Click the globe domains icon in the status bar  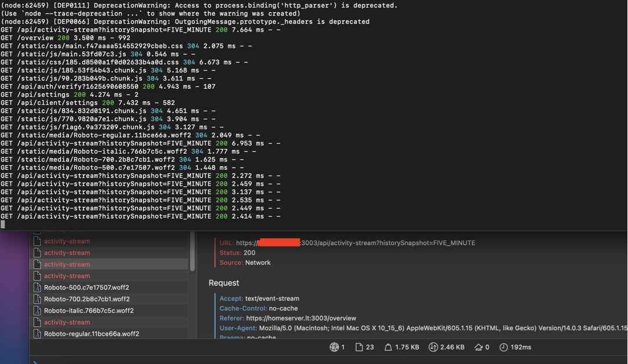coord(335,347)
